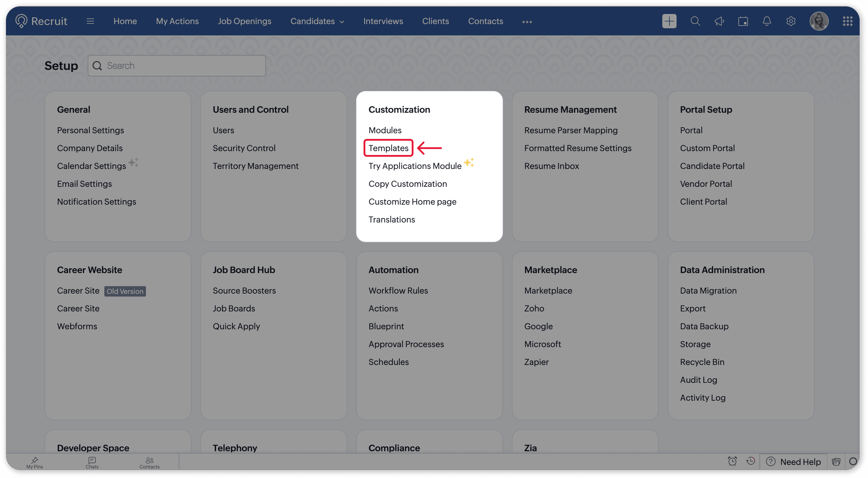
Task: Go to Job Openings tab
Action: pos(244,21)
